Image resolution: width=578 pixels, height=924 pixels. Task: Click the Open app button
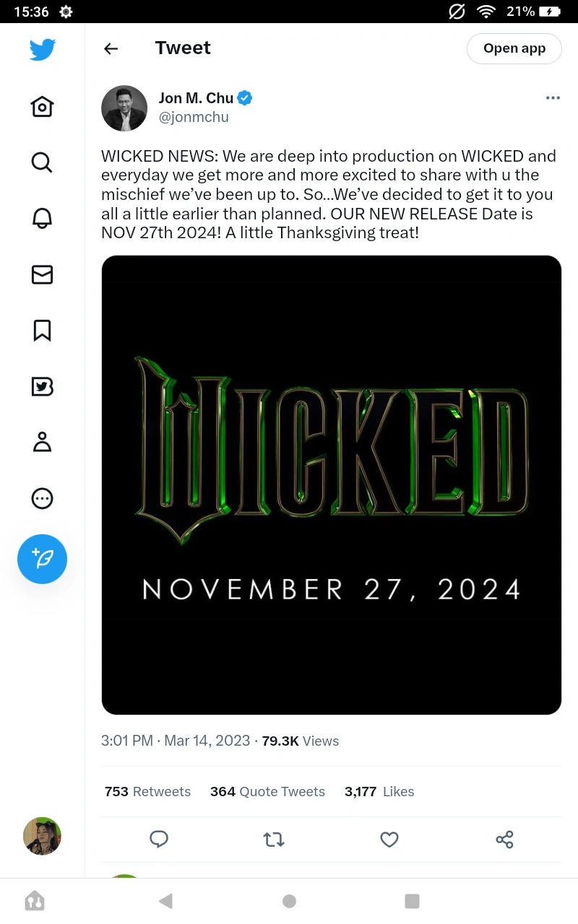514,48
